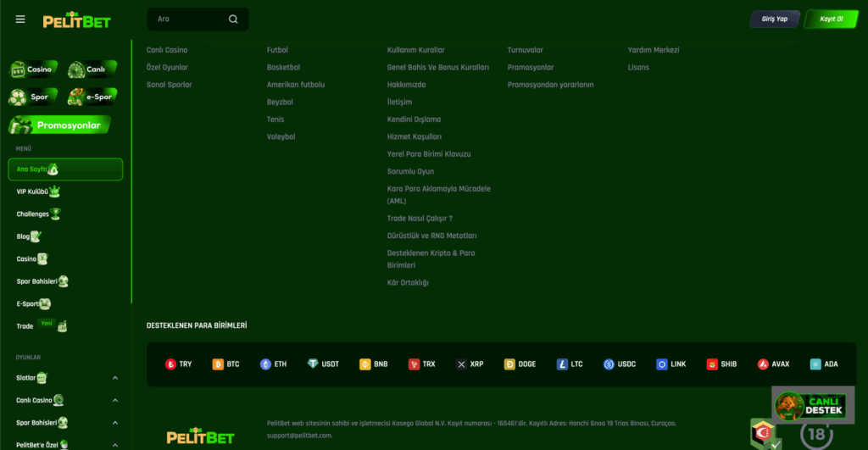This screenshot has height=450, width=868.
Task: Open Trade Nasıl Çalışır ? link
Action: click(420, 219)
